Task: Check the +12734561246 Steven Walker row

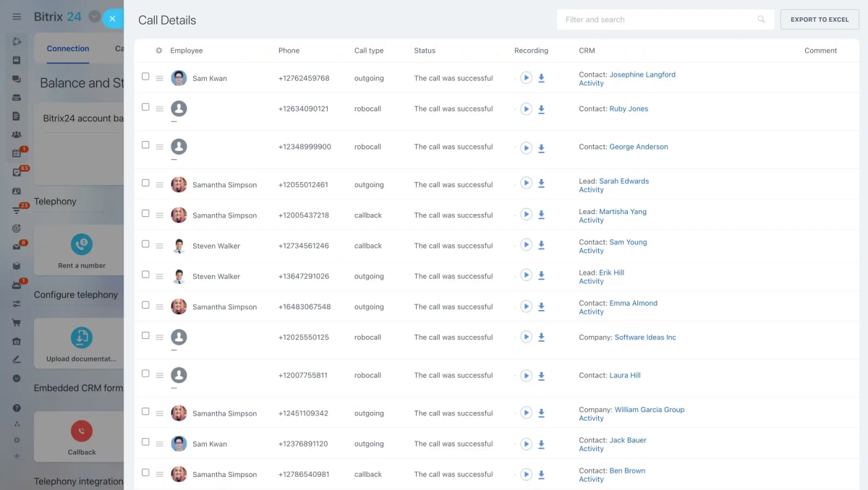Action: [x=145, y=244]
